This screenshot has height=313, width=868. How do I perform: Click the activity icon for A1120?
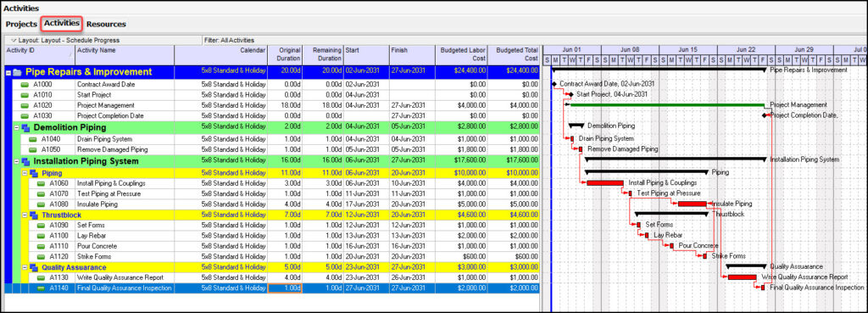(41, 257)
